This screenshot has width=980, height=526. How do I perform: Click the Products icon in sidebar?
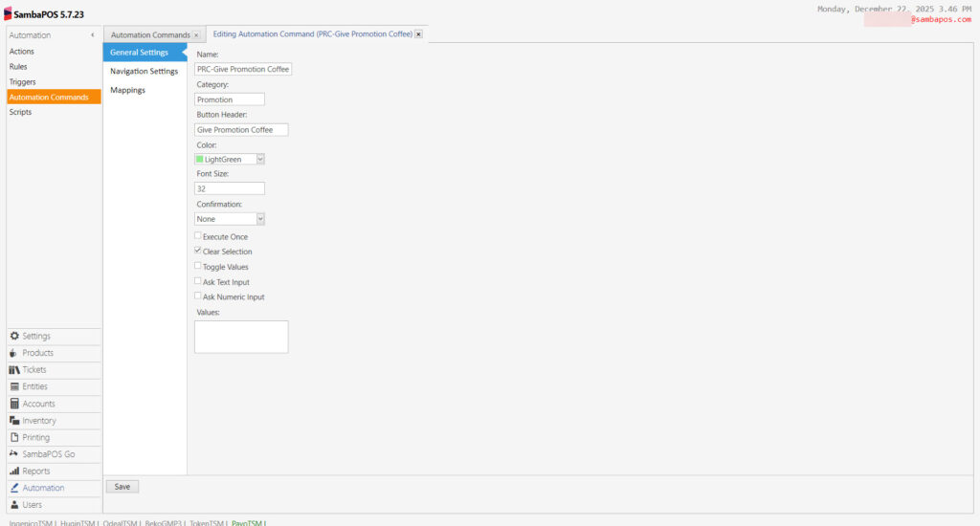coord(14,353)
